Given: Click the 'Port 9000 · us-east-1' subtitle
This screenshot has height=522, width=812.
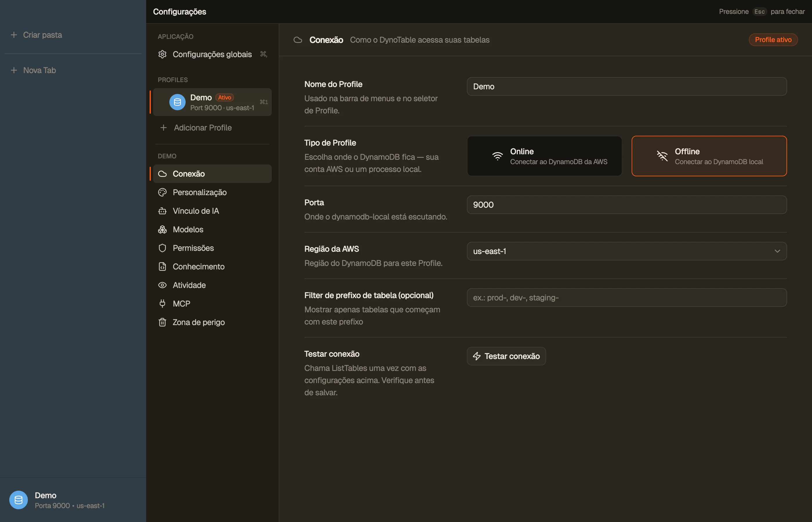Looking at the screenshot, I should tap(222, 108).
